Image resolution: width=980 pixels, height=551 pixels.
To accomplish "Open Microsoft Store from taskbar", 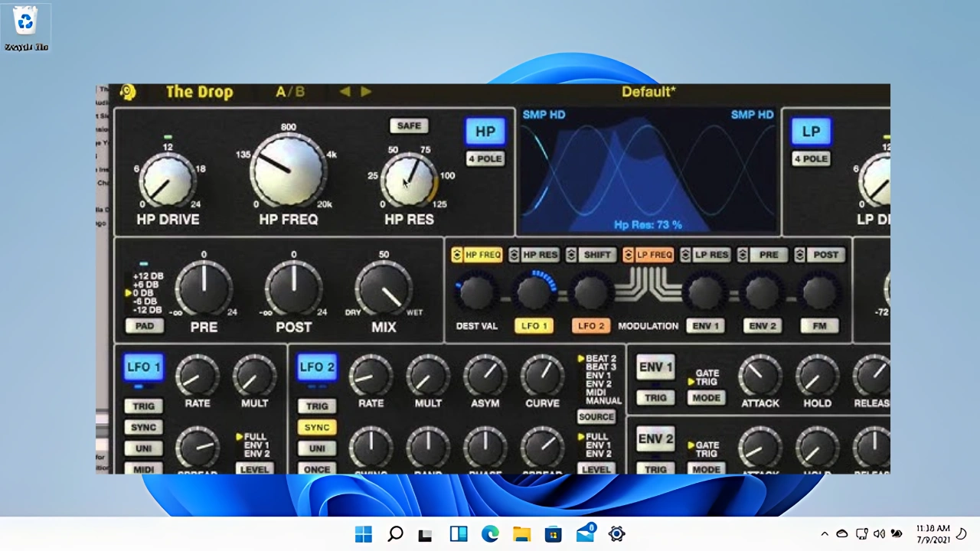I will click(x=553, y=534).
